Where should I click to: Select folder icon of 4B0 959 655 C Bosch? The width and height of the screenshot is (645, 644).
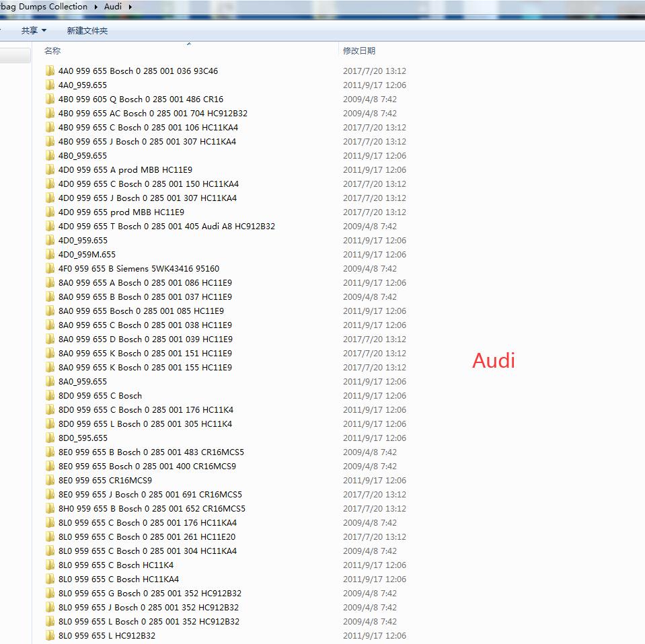coord(50,127)
